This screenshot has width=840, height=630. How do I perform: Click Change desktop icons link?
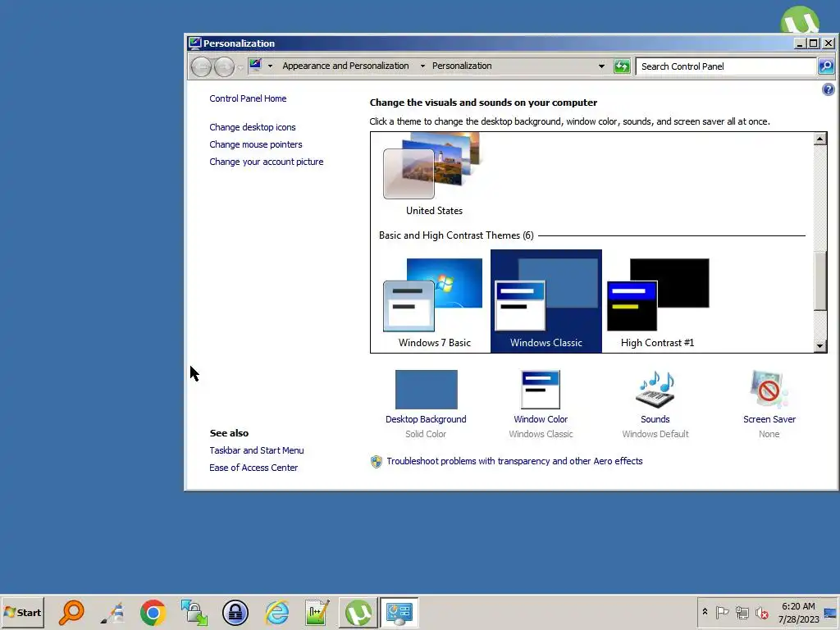[253, 127]
